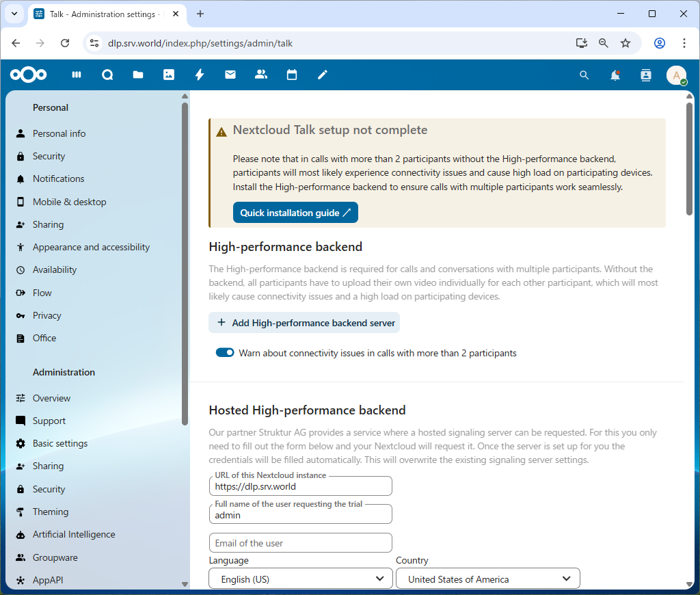Select Theming in the Administration section
This screenshot has height=595, width=700.
point(51,512)
